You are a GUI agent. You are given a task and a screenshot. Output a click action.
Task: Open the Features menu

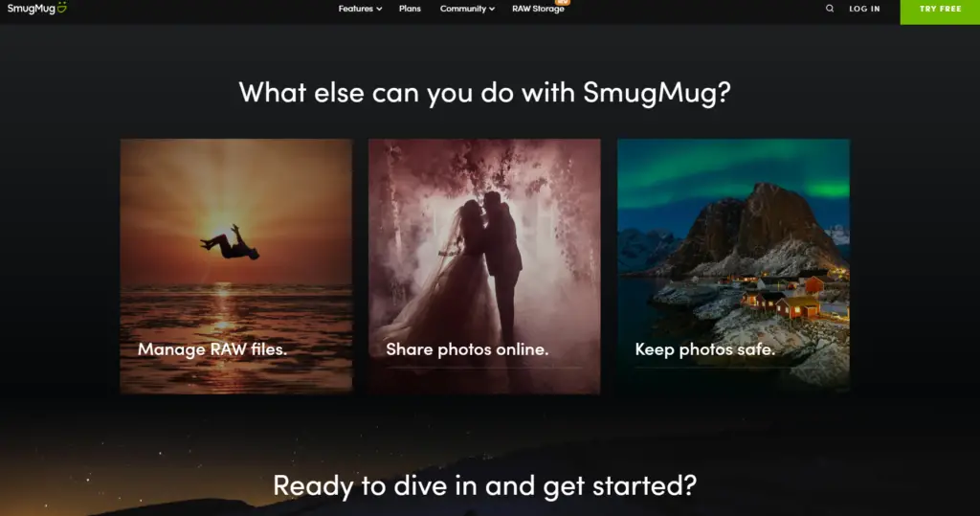click(355, 9)
